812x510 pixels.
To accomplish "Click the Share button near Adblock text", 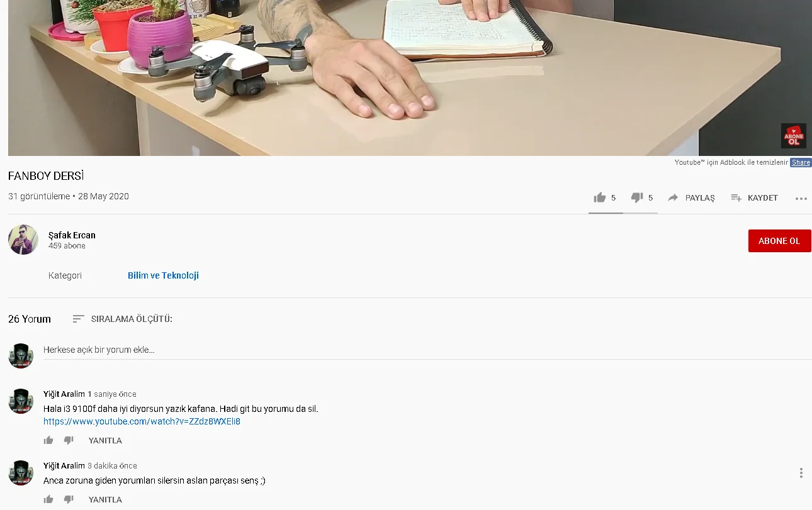I will (x=801, y=162).
